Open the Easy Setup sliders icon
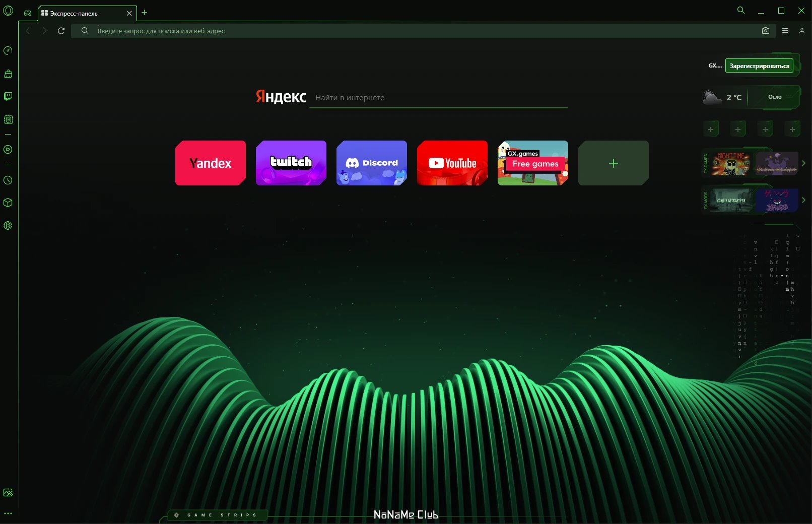812x524 pixels. tap(785, 31)
